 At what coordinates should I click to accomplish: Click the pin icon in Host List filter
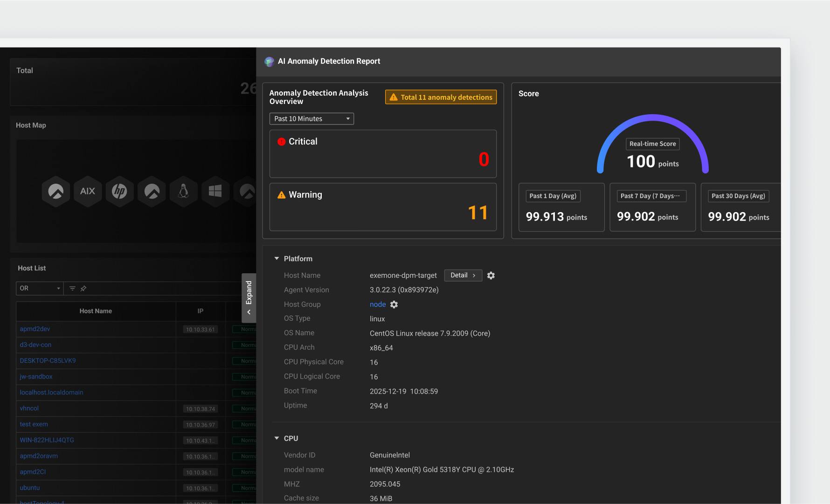click(x=83, y=289)
